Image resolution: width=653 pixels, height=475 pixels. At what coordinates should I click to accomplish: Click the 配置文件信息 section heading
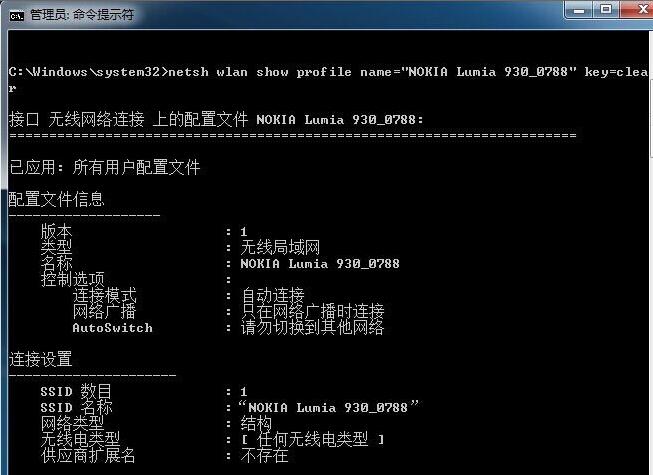56,199
